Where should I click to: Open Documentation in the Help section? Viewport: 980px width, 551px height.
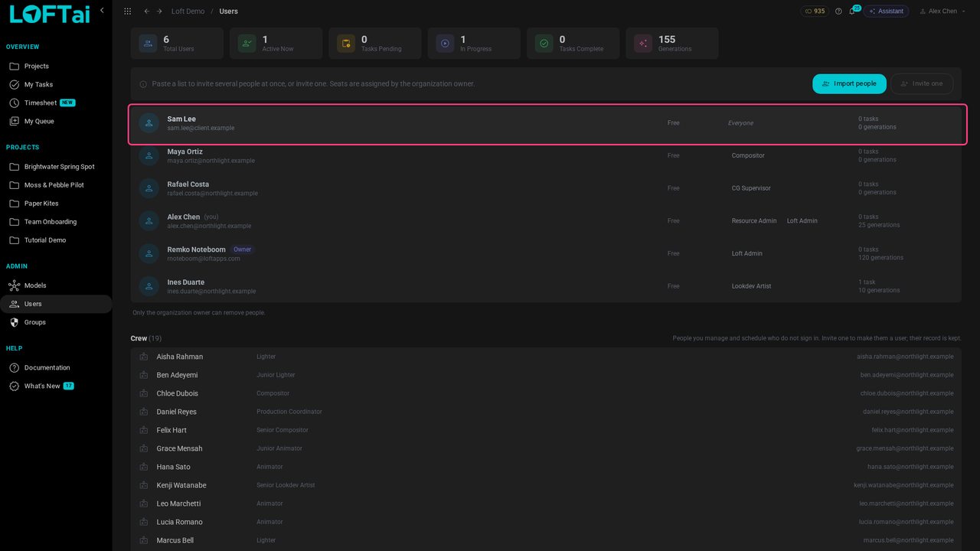tap(56, 367)
